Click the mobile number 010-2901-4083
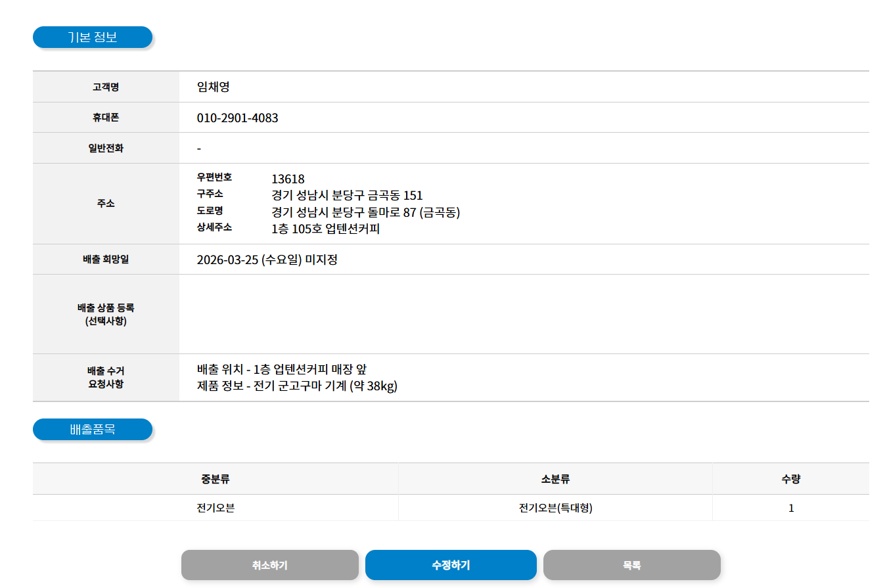 tap(237, 118)
